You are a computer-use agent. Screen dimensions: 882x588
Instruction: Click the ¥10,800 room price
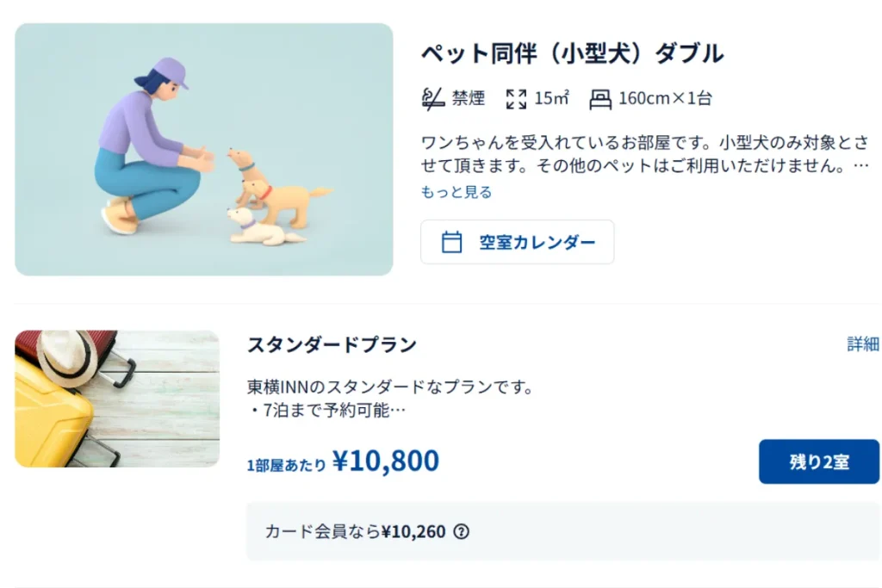click(x=385, y=461)
